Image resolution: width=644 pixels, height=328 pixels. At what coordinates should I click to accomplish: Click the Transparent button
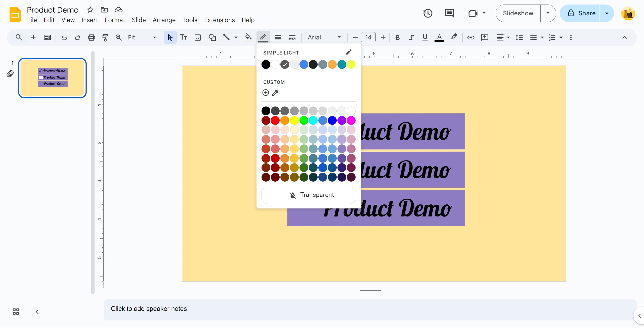(309, 195)
